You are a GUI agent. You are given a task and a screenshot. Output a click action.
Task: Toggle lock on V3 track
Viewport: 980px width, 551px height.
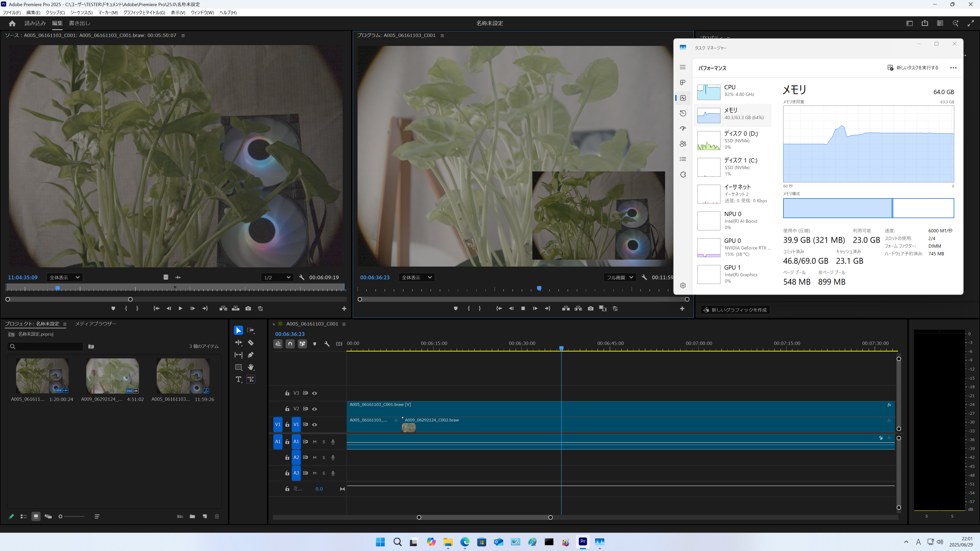click(x=287, y=393)
